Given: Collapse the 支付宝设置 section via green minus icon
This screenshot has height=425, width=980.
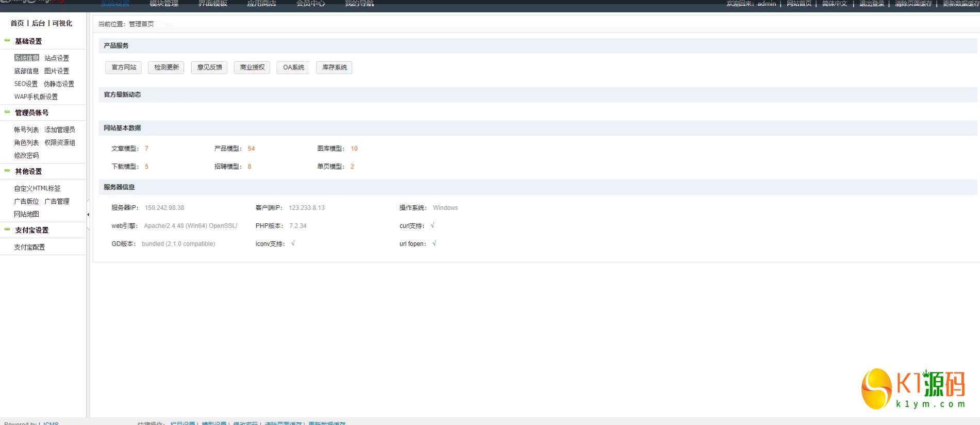Looking at the screenshot, I should (x=7, y=230).
